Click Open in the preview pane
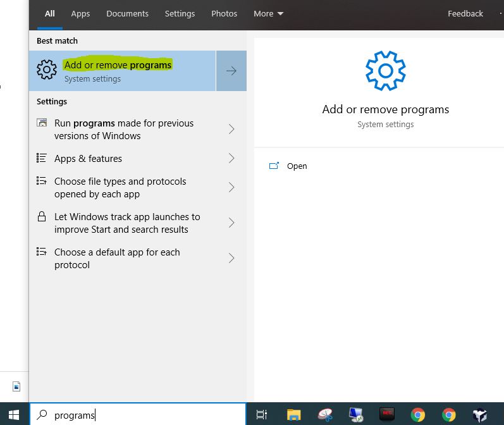 [297, 166]
